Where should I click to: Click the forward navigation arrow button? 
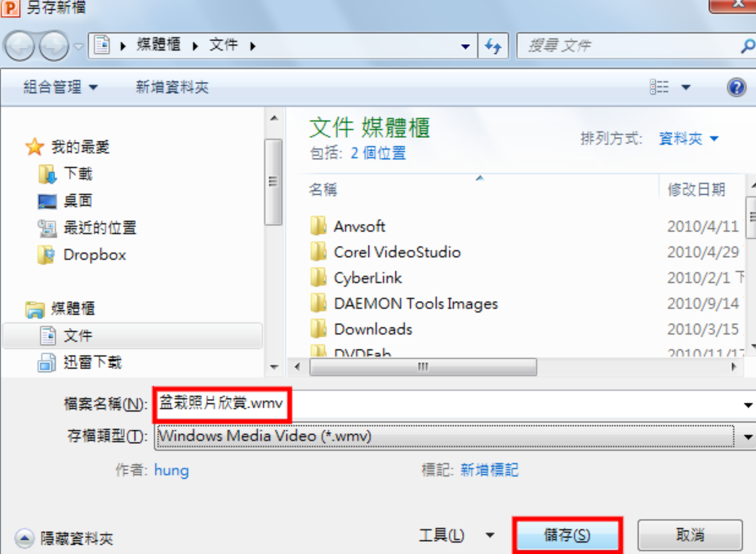tap(54, 47)
